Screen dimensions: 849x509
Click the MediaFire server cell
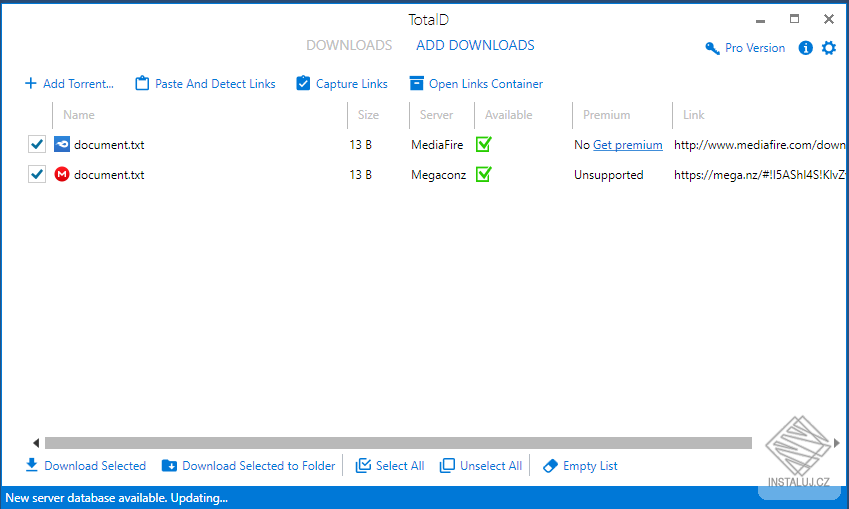tap(437, 145)
